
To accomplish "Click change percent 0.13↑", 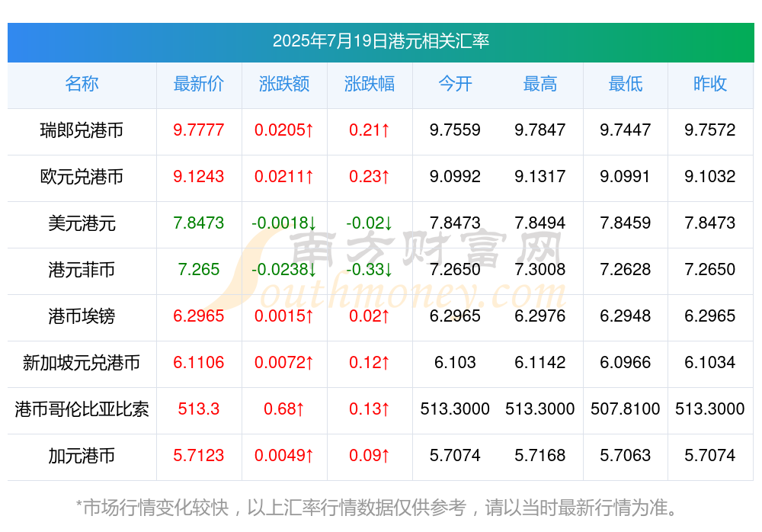I will coord(370,409).
